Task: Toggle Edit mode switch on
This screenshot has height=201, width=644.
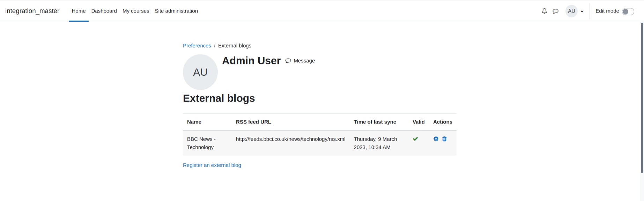Action: (x=628, y=12)
